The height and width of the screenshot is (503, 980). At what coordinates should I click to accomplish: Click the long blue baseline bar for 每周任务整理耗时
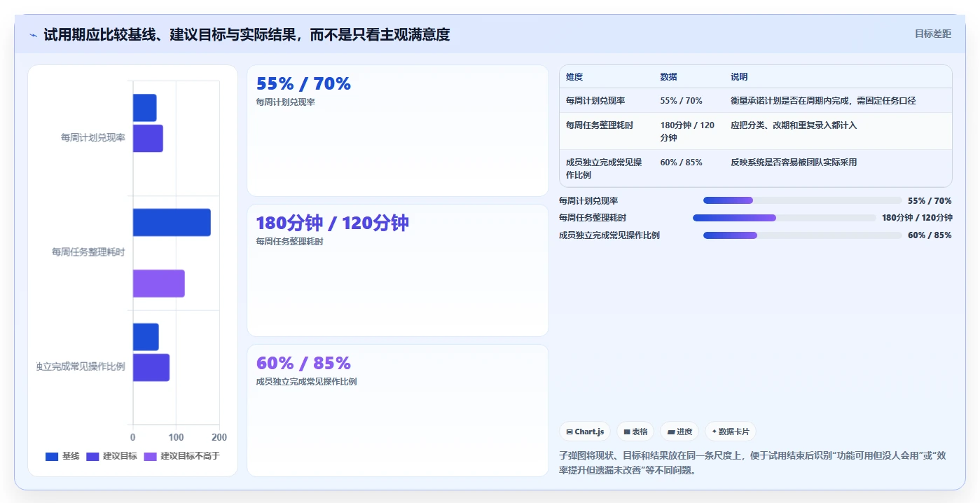click(172, 222)
